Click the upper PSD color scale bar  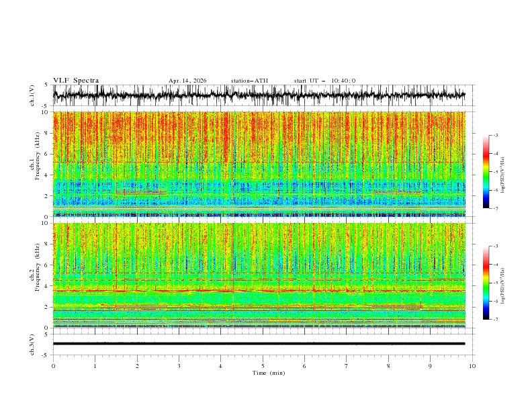coord(486,172)
